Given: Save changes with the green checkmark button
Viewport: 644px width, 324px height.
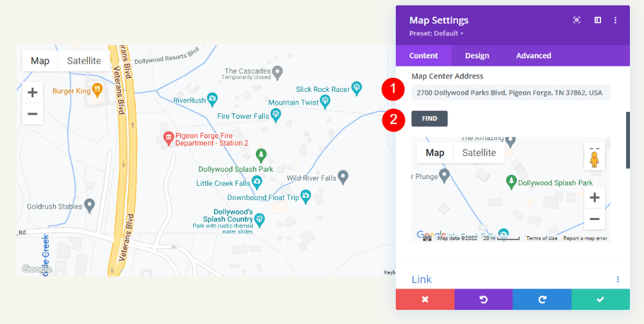Looking at the screenshot, I should pos(600,299).
